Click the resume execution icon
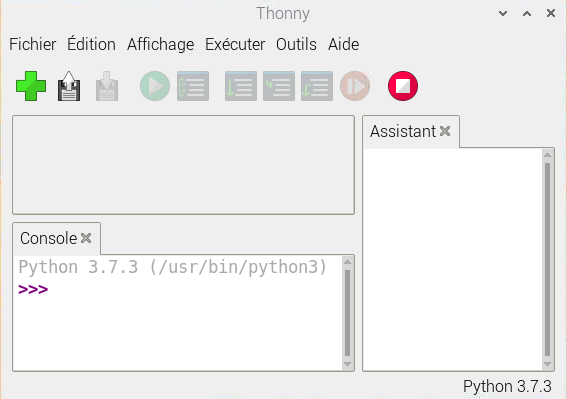567x399 pixels. coord(355,86)
